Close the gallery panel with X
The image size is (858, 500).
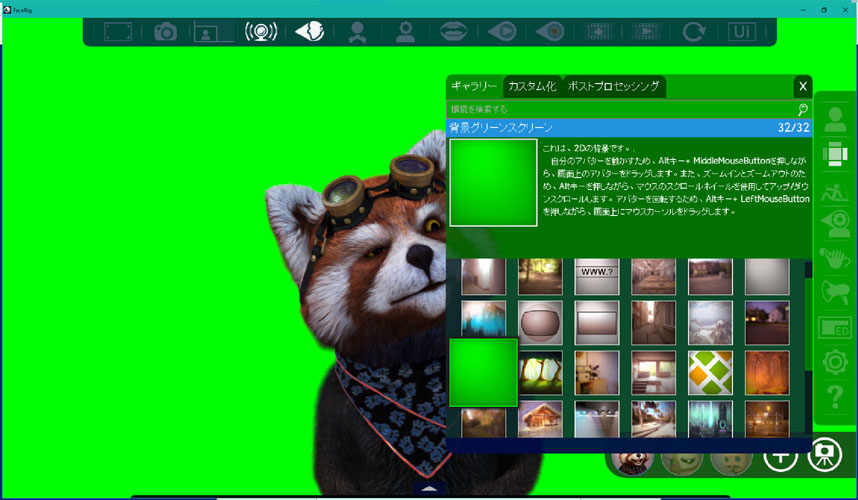803,86
